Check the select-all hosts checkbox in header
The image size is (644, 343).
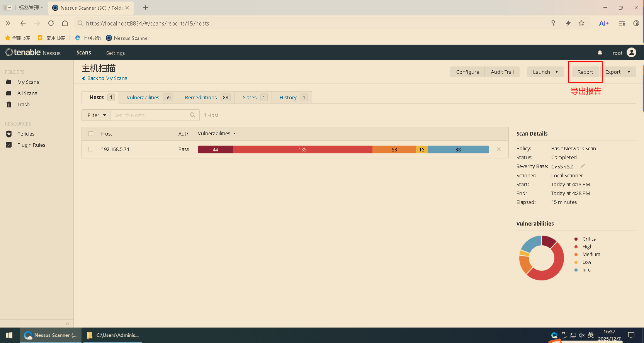(x=91, y=134)
